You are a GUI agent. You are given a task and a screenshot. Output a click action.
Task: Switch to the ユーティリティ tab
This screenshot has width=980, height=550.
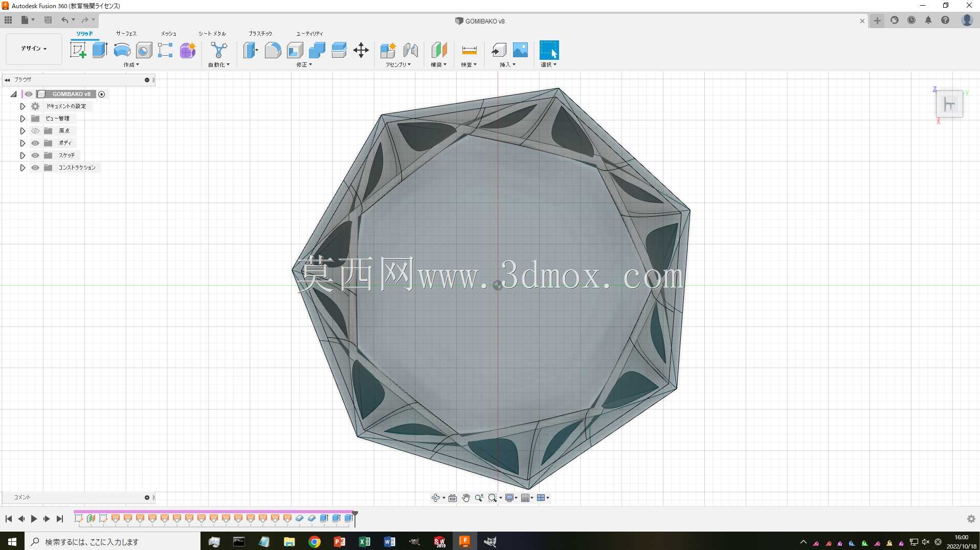click(x=309, y=33)
